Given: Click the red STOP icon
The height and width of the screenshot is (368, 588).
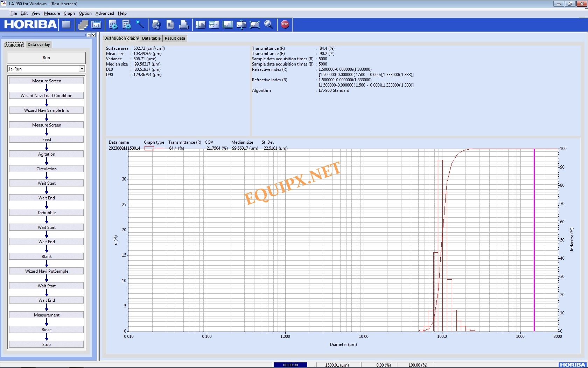Looking at the screenshot, I should pyautogui.click(x=285, y=25).
